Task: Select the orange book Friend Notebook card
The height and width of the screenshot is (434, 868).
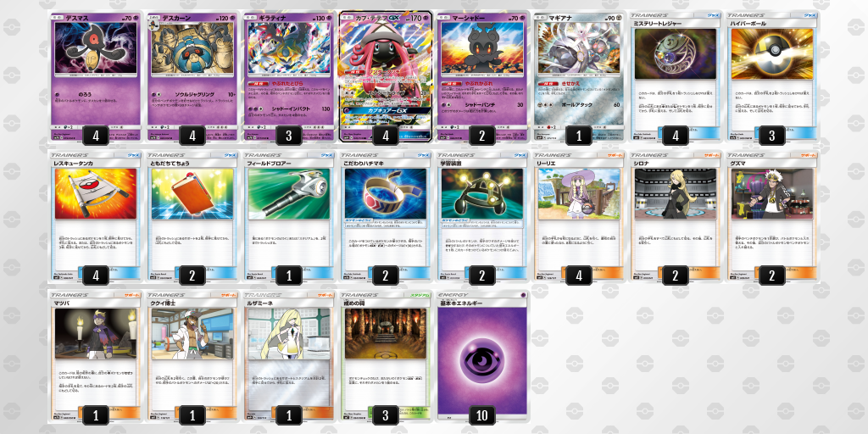Action: (192, 215)
